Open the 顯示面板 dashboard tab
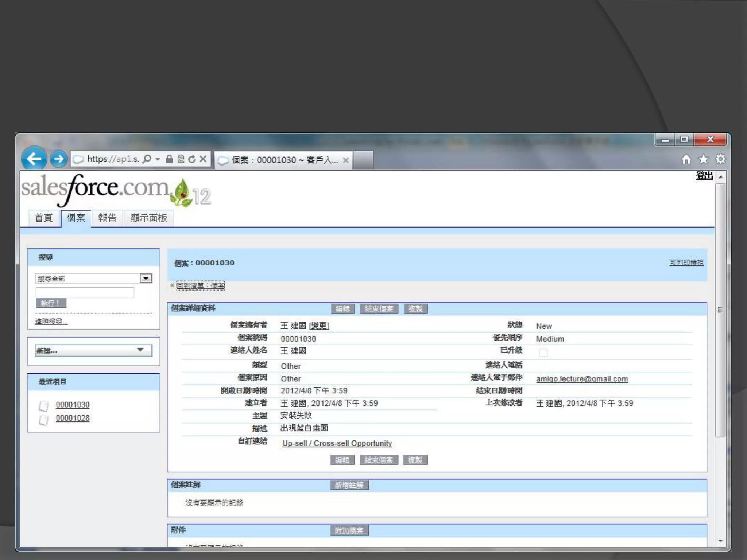 point(148,218)
